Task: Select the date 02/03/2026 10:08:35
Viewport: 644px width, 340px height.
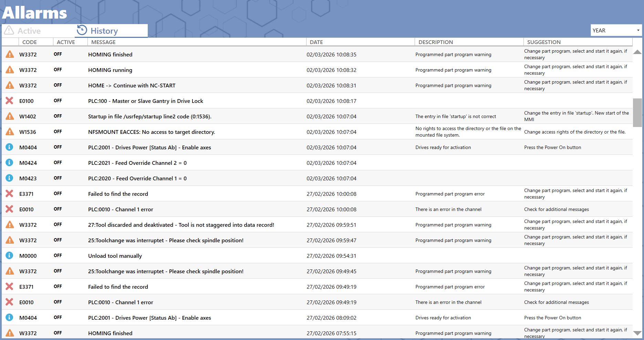Action: point(331,54)
